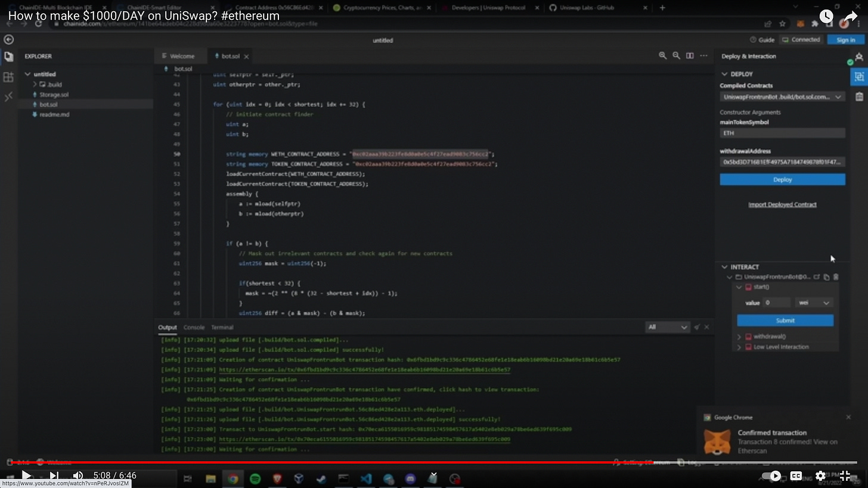Viewport: 868px width, 488px height.
Task: Play the YouTube video
Action: [26, 475]
